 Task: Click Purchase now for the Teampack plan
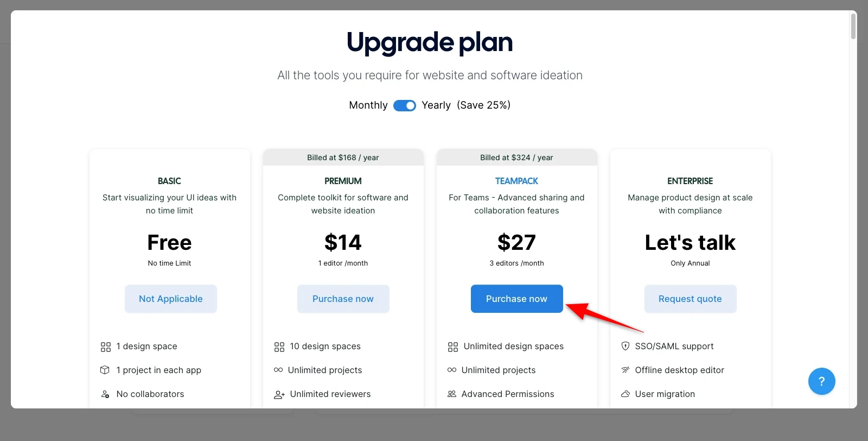click(x=517, y=299)
